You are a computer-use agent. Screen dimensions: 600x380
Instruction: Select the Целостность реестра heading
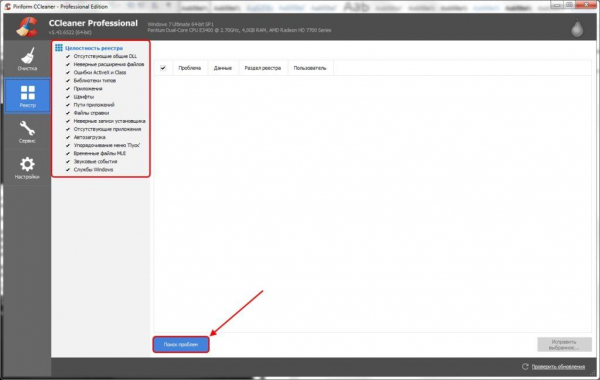(94, 48)
